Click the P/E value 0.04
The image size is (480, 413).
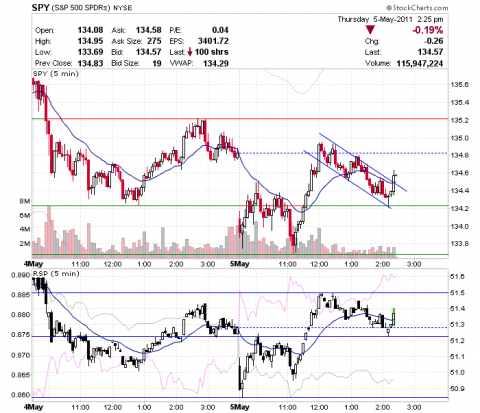(x=220, y=30)
